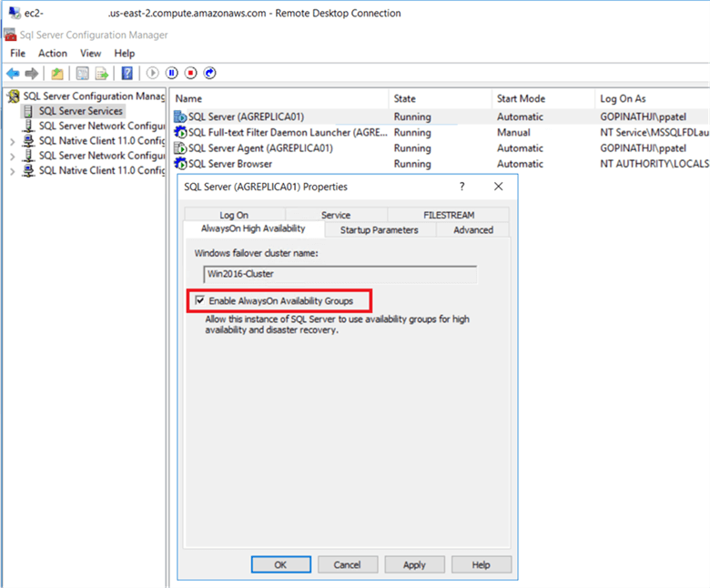The height and width of the screenshot is (588, 710).
Task: Expand the last SQL Native Client 11.0 node
Action: point(12,171)
